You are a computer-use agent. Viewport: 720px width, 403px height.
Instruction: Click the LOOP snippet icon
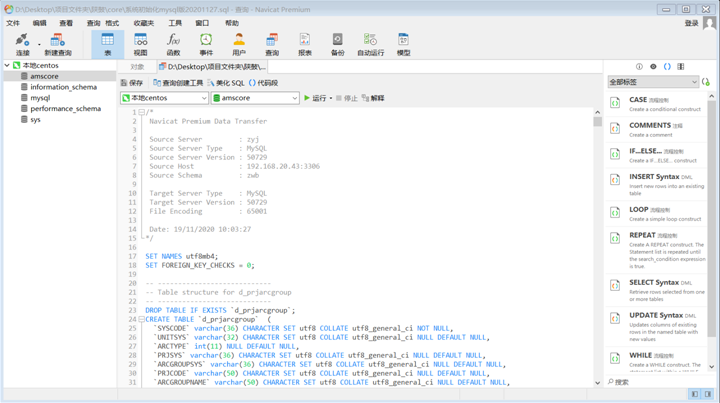[x=615, y=213]
